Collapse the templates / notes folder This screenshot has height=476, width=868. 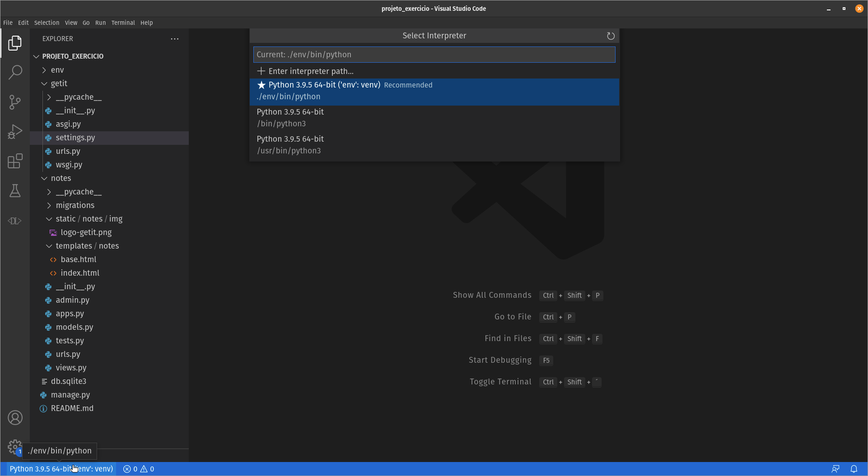[49, 246]
